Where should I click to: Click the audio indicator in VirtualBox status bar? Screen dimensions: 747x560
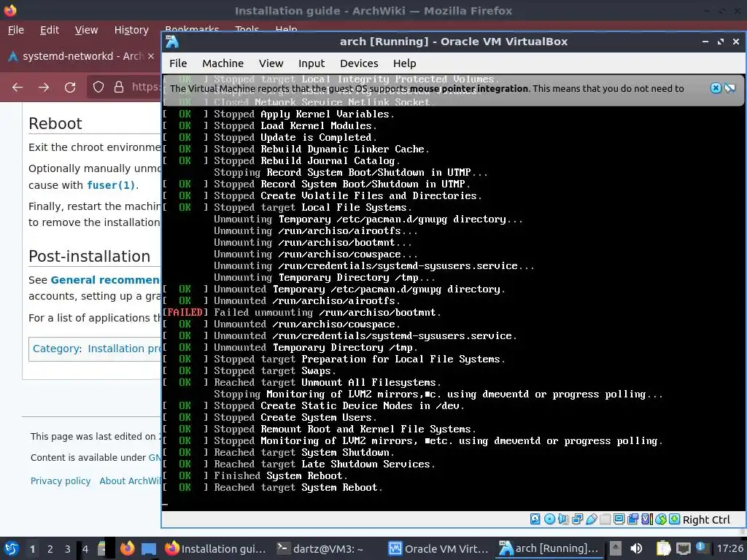(563, 519)
